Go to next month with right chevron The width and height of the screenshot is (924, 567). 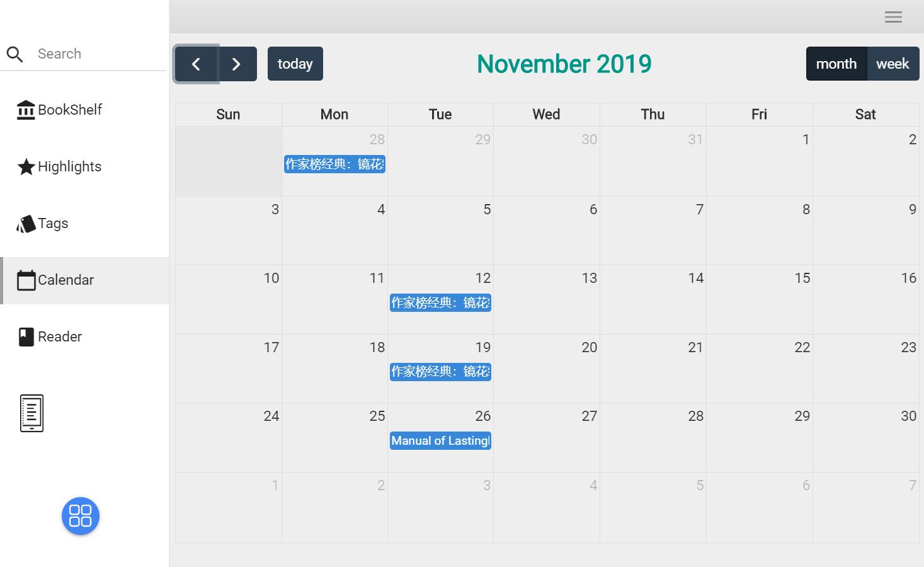(237, 64)
